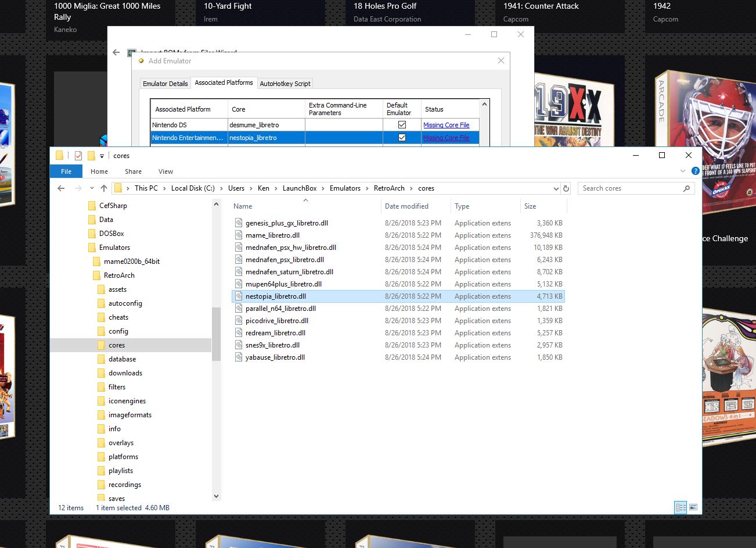The height and width of the screenshot is (548, 756).
Task: Click the yabause_libretro.dll file icon
Action: coord(239,357)
